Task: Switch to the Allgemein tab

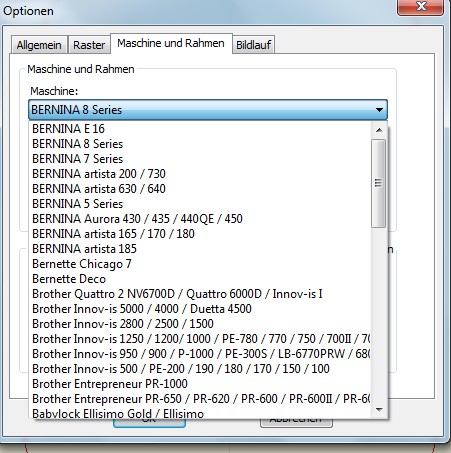Action: click(x=39, y=45)
